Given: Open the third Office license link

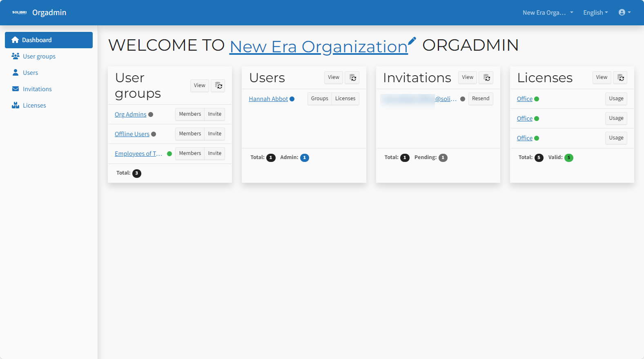Looking at the screenshot, I should click(x=524, y=138).
